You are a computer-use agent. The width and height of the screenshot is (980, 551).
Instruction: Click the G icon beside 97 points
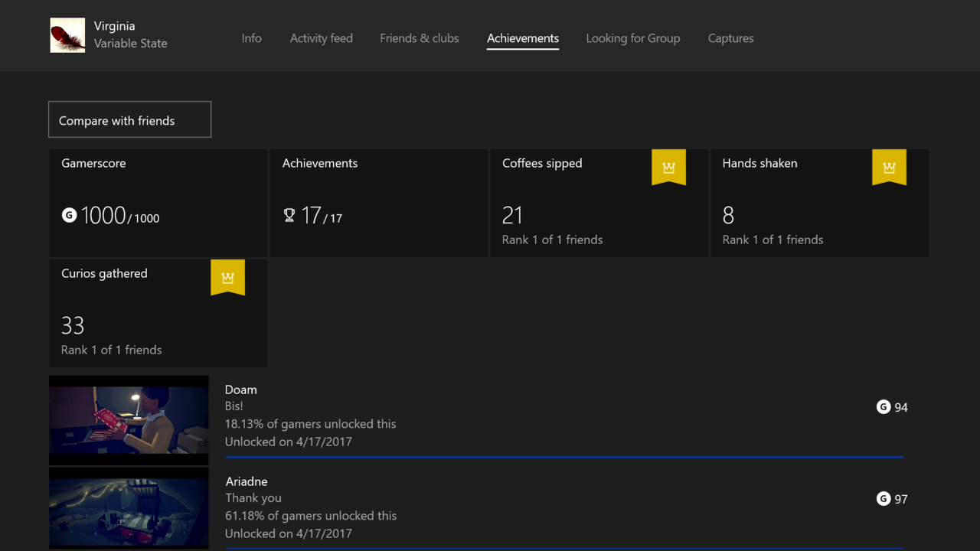click(884, 499)
